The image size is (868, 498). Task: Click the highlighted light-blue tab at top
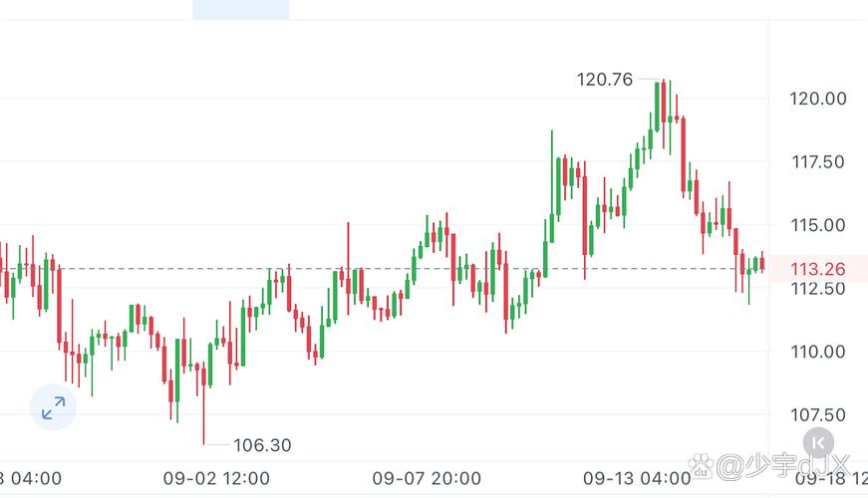pyautogui.click(x=240, y=10)
